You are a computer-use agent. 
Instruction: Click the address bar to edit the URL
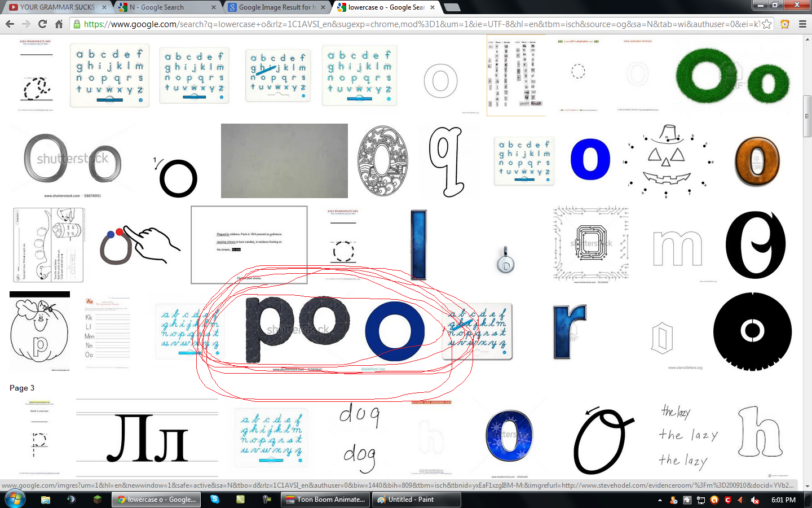click(338, 25)
